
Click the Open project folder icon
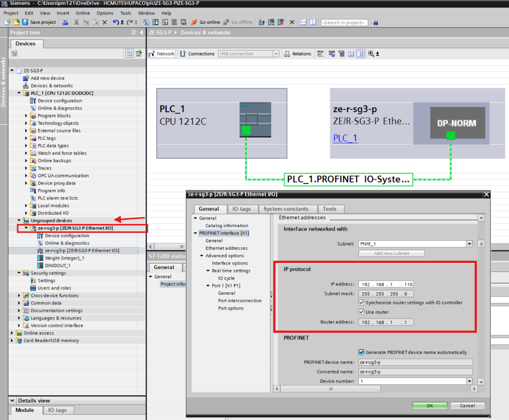coord(16,22)
